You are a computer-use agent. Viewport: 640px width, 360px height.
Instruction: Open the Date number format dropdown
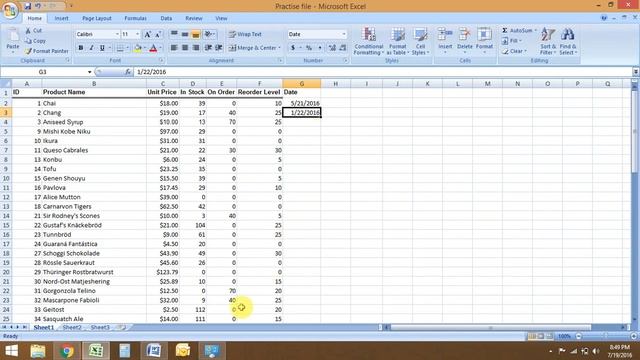(x=344, y=34)
